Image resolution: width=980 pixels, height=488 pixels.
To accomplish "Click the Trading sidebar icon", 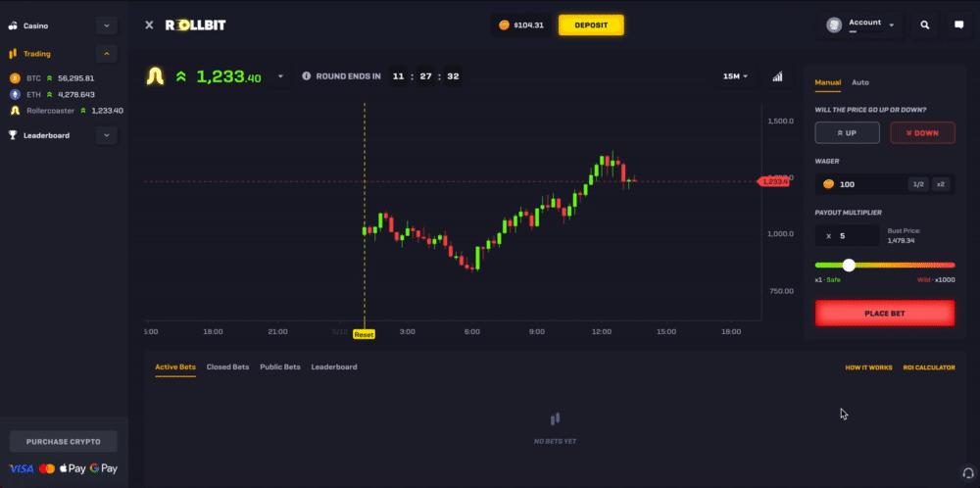I will [x=13, y=54].
